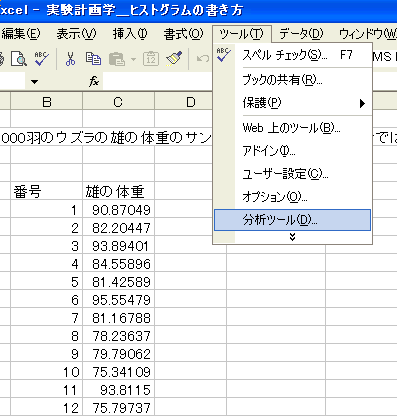Select the cell with 93.89401
The image size is (397, 416).
tap(118, 246)
